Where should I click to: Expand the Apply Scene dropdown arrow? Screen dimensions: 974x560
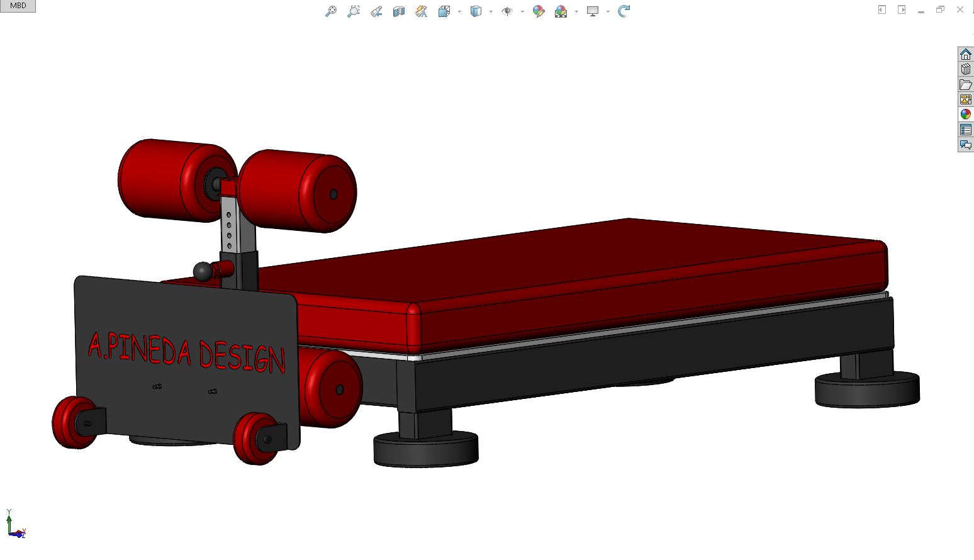[x=576, y=11]
